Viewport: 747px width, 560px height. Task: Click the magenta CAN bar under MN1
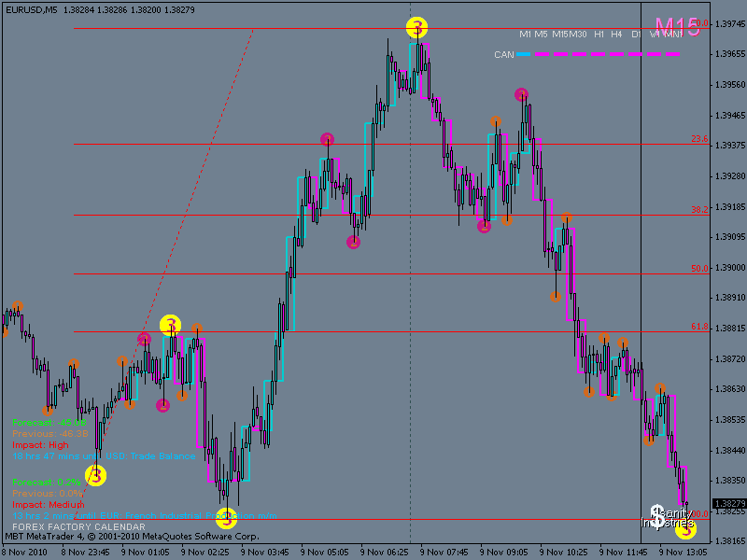672,54
